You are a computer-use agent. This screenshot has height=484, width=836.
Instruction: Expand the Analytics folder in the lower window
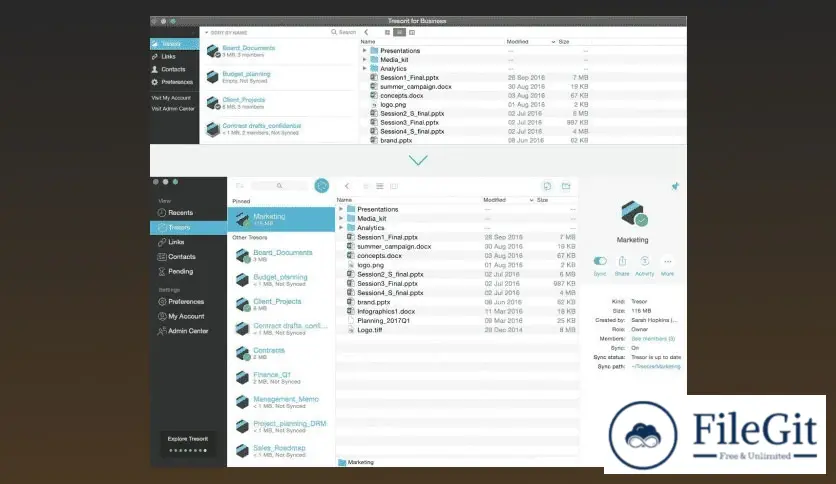pos(341,228)
